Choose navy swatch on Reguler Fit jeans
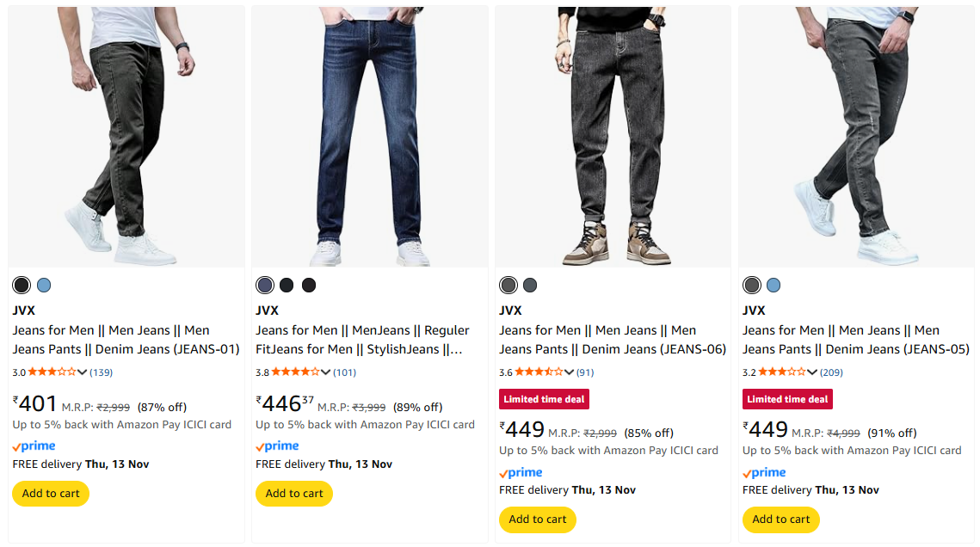This screenshot has height=547, width=980. pyautogui.click(x=265, y=286)
